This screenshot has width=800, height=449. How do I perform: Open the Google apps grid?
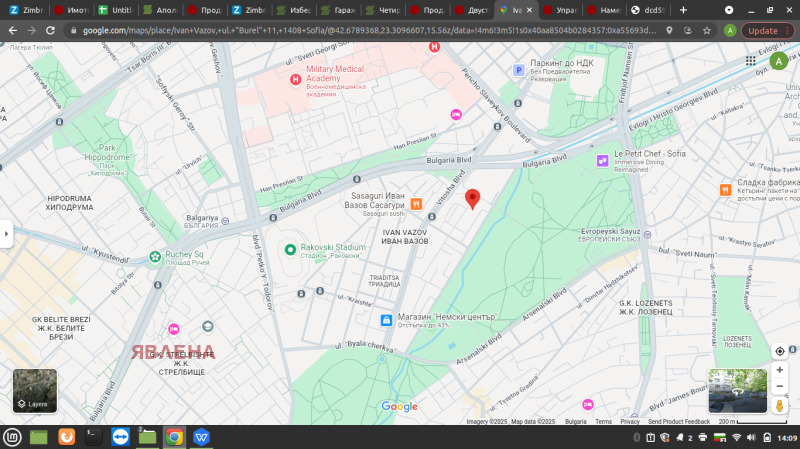[x=750, y=61]
